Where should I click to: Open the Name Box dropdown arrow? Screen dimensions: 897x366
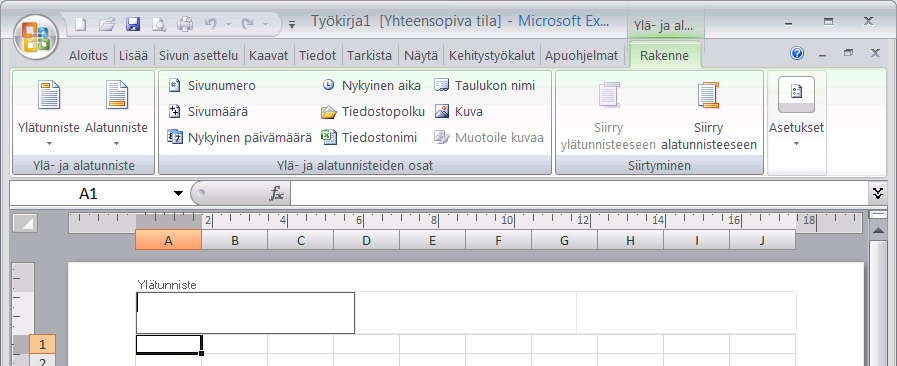(178, 194)
